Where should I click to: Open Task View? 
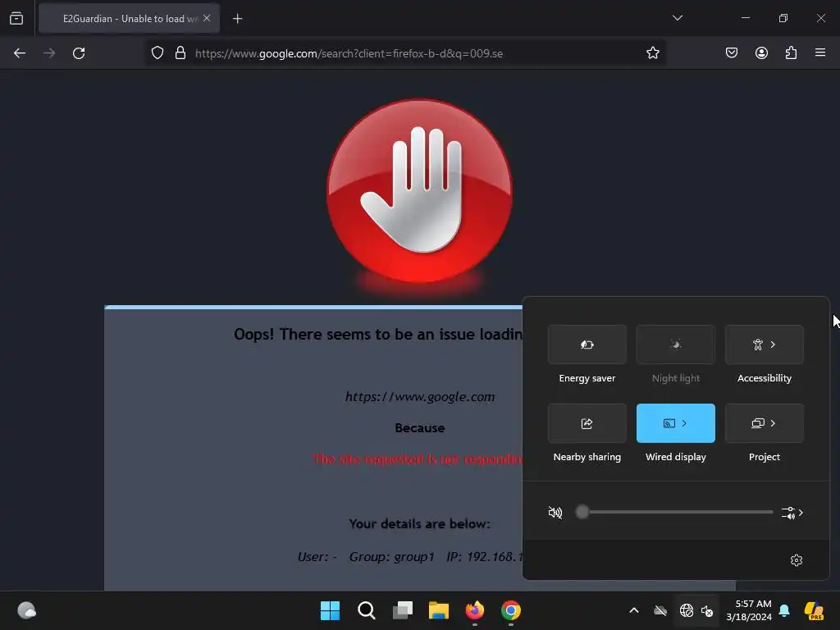pyautogui.click(x=402, y=610)
